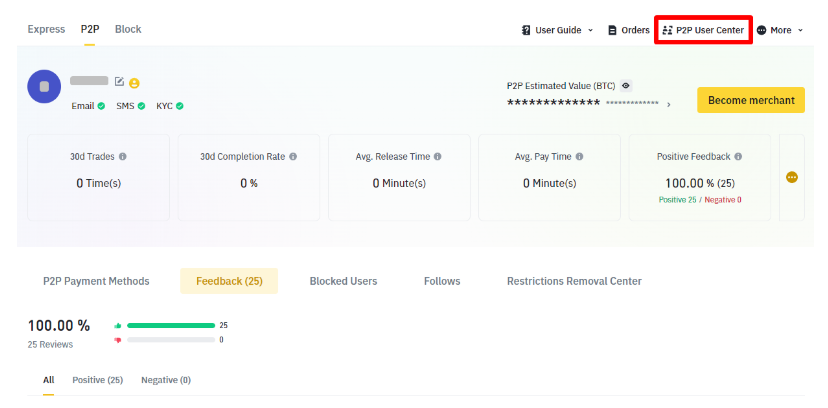828x408 pixels.
Task: Toggle eye icon to show estimated value
Action: (x=626, y=86)
